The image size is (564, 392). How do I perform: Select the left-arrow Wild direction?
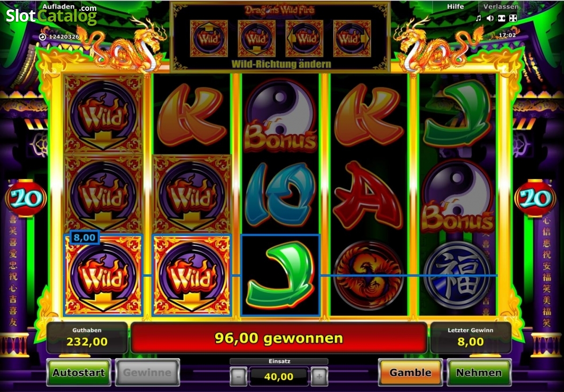click(x=304, y=38)
